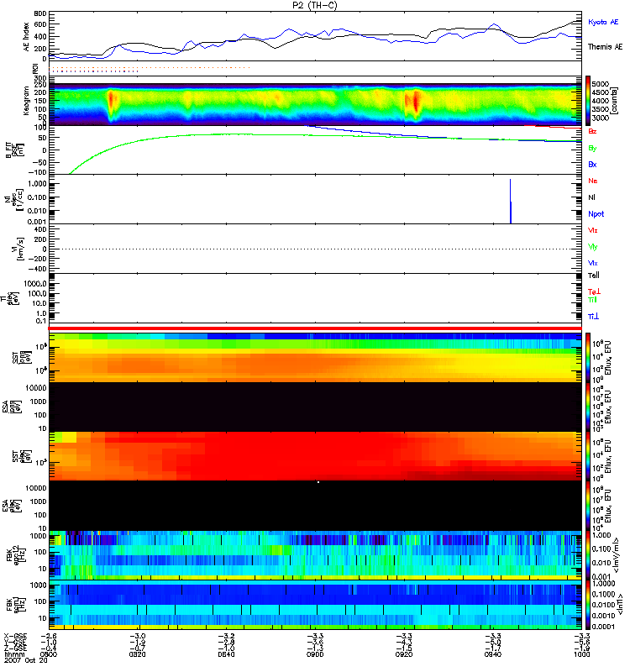This screenshot has width=630, height=672.
Task: Click the 0900 time tick label
Action: point(315,654)
